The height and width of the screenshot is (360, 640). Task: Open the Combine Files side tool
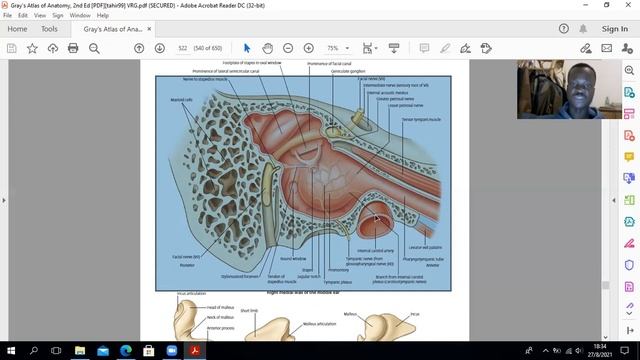click(x=629, y=178)
